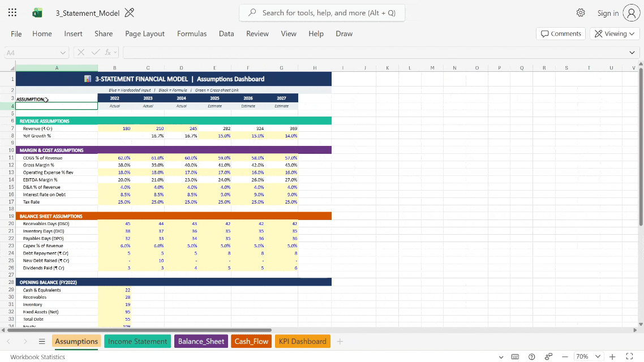The height and width of the screenshot is (362, 644).
Task: Click the cancel X in formula bar
Action: pyautogui.click(x=81, y=52)
